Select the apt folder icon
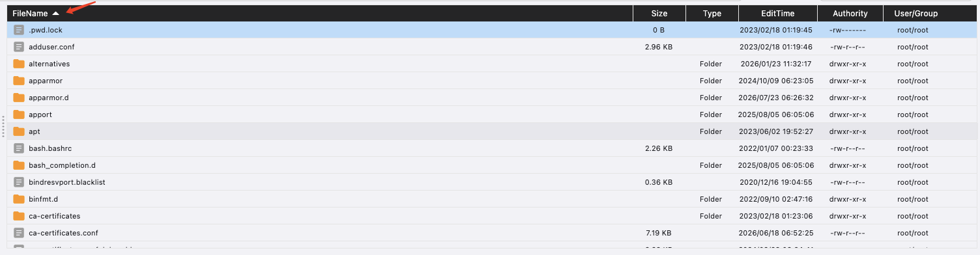The width and height of the screenshot is (980, 255). [19, 131]
